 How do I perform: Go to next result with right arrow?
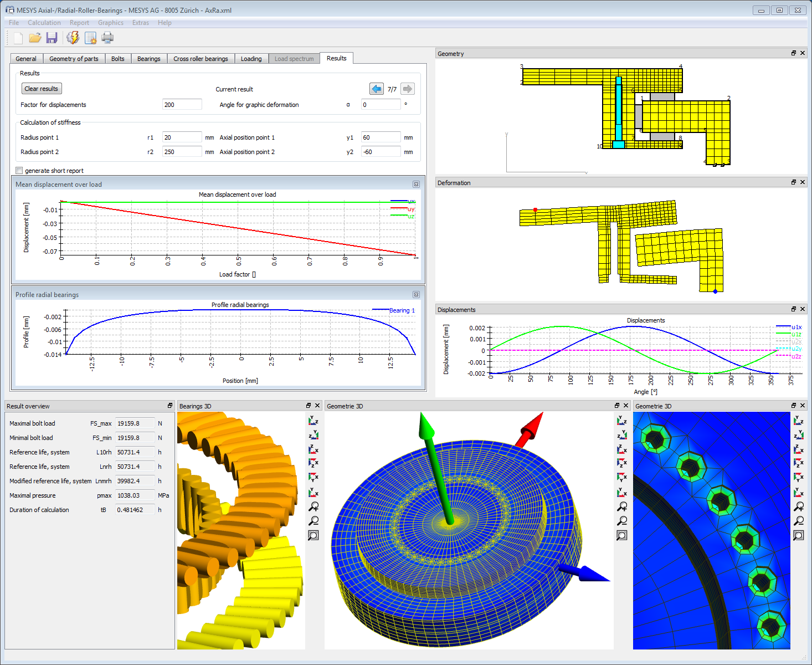pos(408,89)
